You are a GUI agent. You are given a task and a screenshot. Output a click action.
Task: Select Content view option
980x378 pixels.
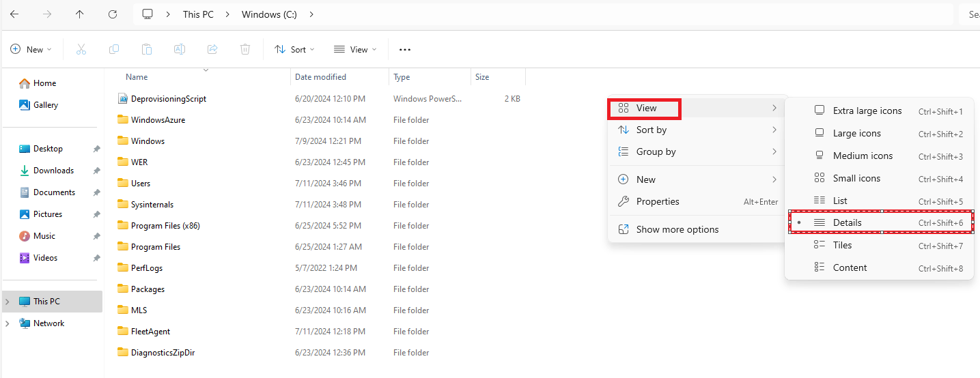[x=880, y=267]
